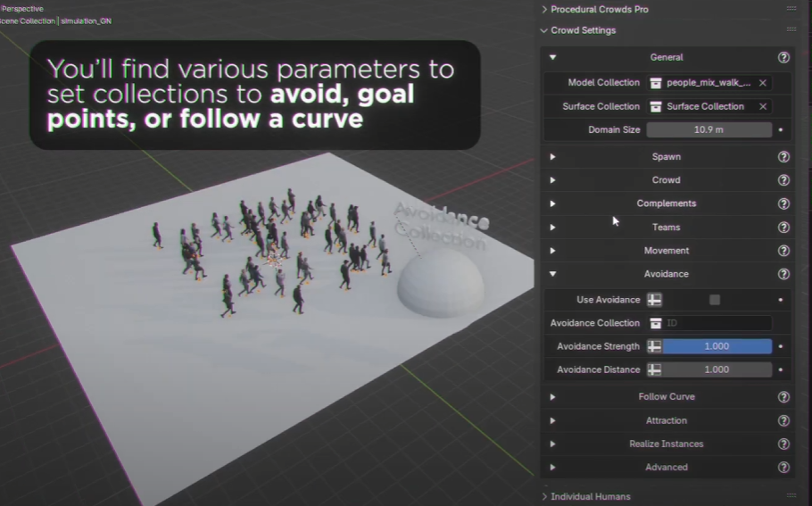Click the attribute icon next to Avoidance Distance
The width and height of the screenshot is (812, 506).
(655, 369)
